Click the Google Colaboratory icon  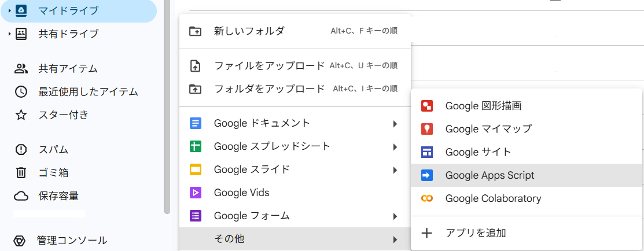[427, 198]
